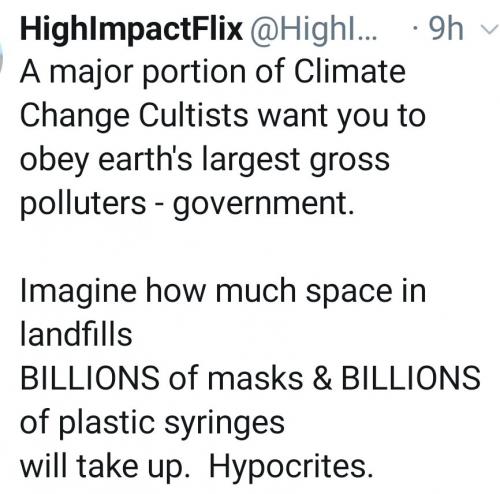Image resolution: width=500 pixels, height=494 pixels.
Task: Click the @HighI... handle
Action: coord(314,30)
